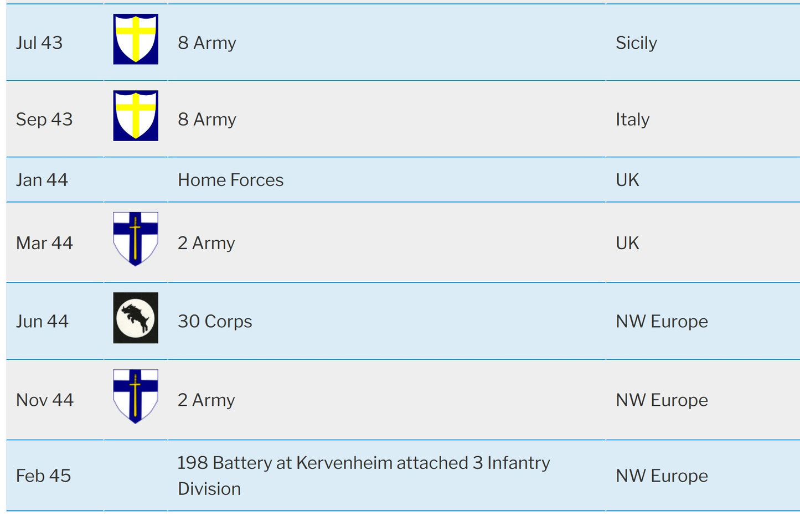Select the "Nov 44" date cell
The width and height of the screenshot is (800, 532).
click(45, 400)
